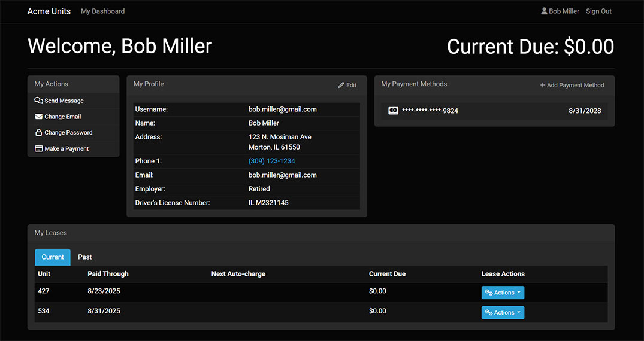
Task: Click the plus icon for Add Payment Method
Action: [543, 85]
